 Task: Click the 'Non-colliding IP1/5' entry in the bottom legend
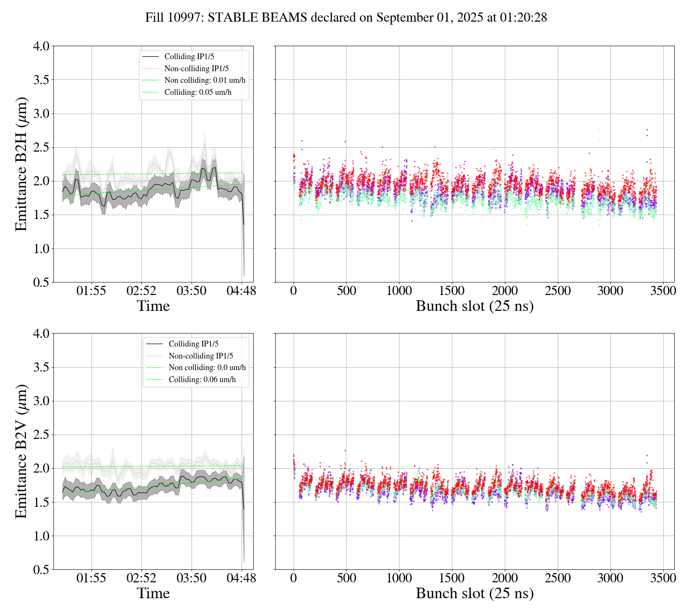201,356
